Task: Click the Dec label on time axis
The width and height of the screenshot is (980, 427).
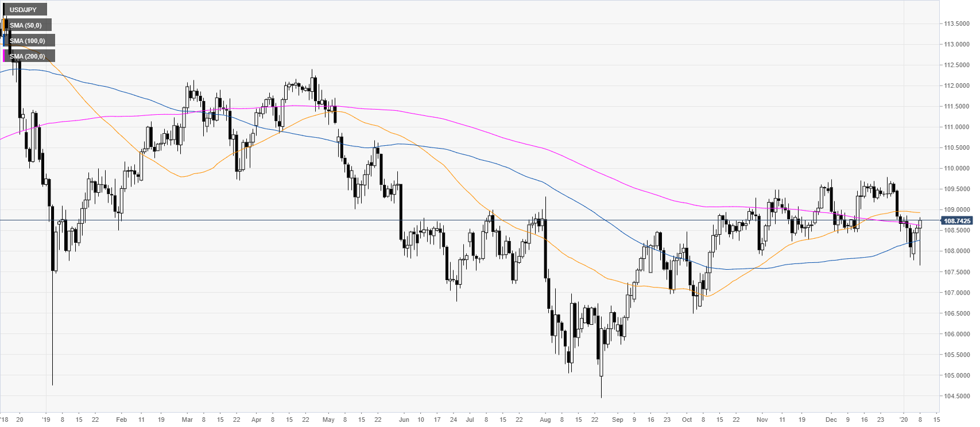Action: (x=831, y=420)
